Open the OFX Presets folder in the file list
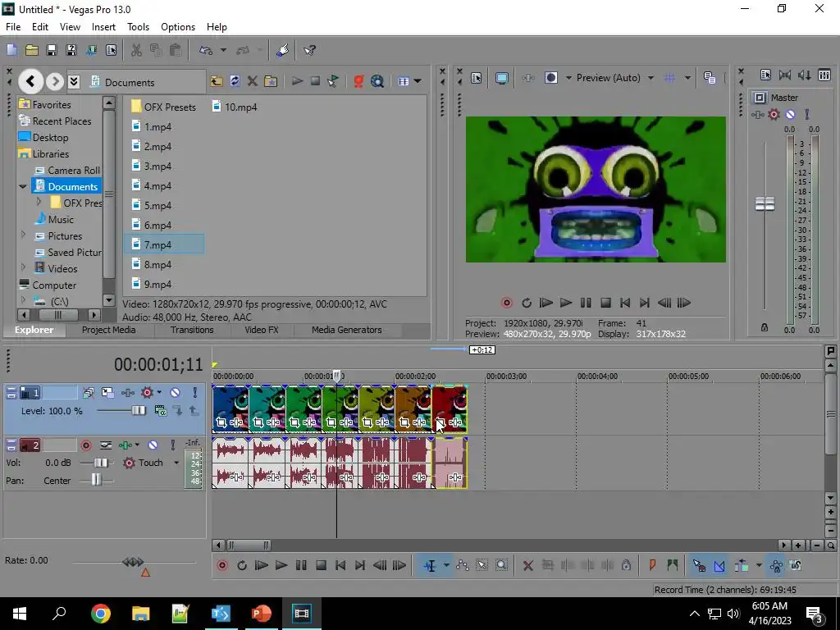The height and width of the screenshot is (630, 840). coord(163,107)
